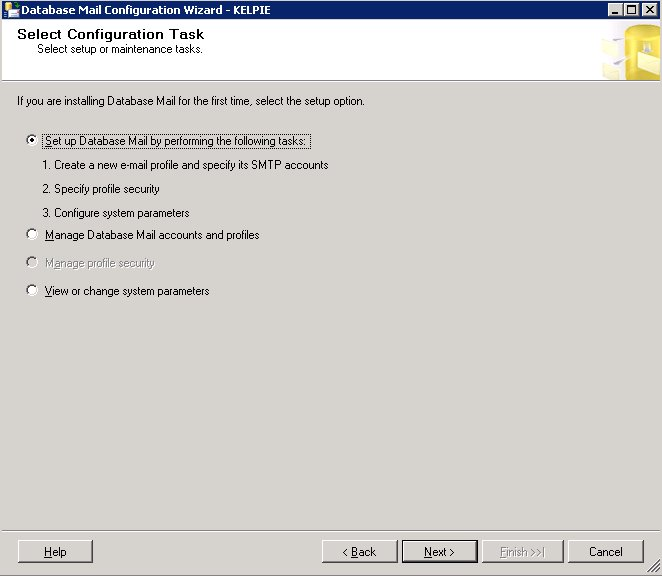Screen dimensions: 662x576
Task: Proceed with the Next button
Action: click(440, 552)
